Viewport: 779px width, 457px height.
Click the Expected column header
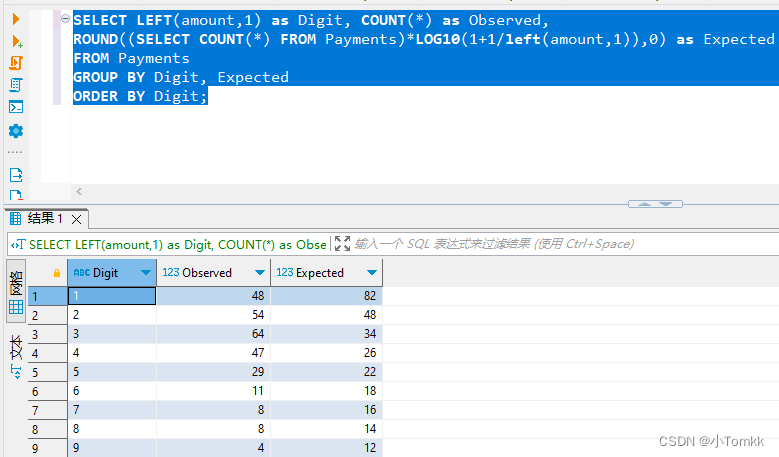pyautogui.click(x=326, y=273)
